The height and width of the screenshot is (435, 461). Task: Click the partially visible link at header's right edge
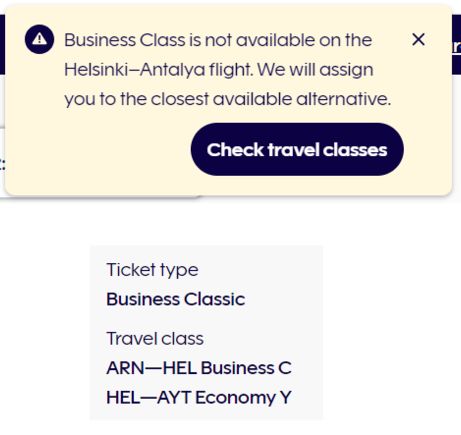456,47
